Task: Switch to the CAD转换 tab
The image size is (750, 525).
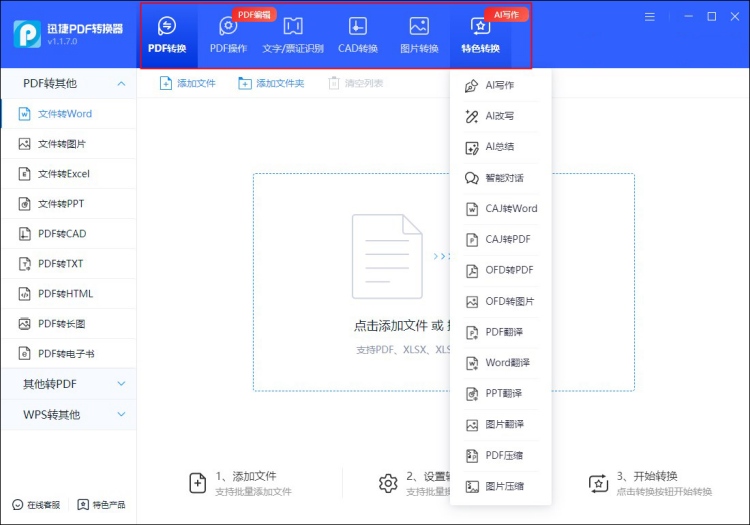Action: (x=358, y=35)
